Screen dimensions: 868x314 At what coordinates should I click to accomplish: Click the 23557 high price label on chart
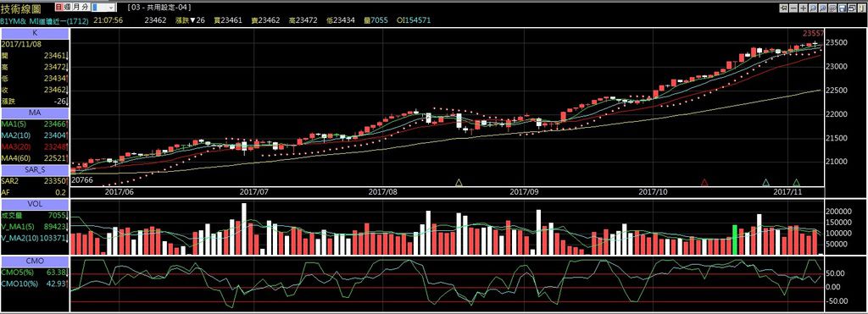[x=813, y=34]
